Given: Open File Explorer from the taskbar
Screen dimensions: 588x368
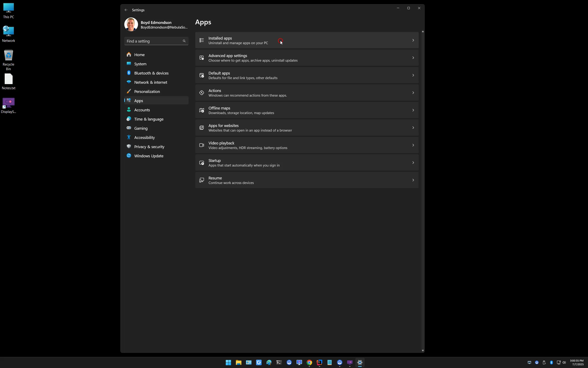Looking at the screenshot, I should [239, 362].
